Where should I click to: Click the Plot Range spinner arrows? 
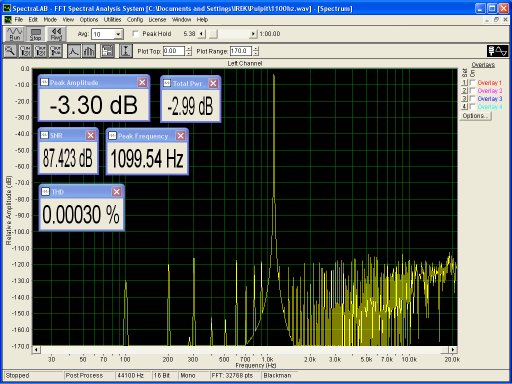(x=255, y=51)
